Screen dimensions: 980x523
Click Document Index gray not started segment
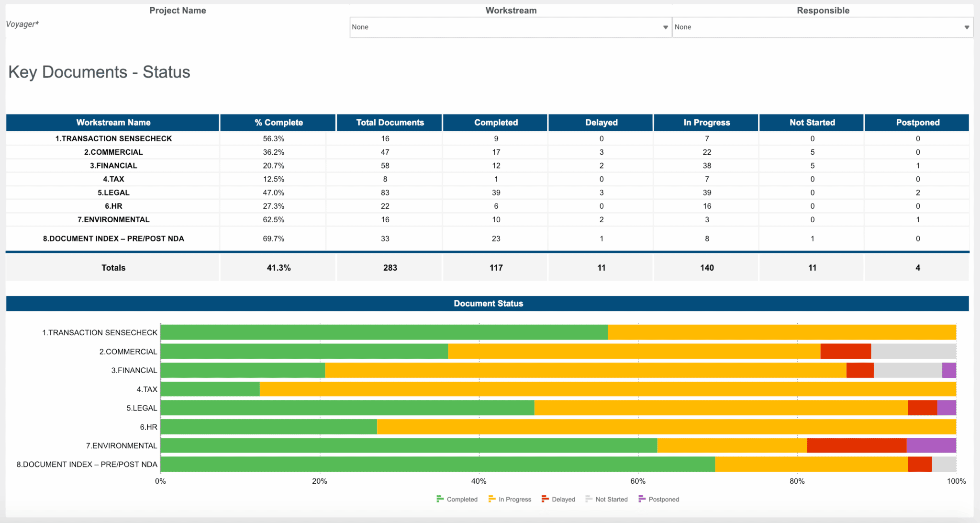coord(944,464)
